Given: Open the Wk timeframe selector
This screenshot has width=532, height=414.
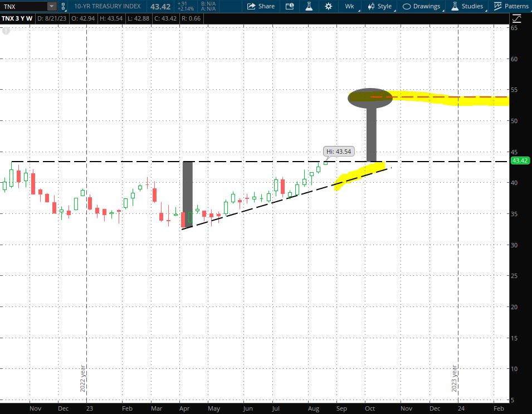Looking at the screenshot, I should (349, 6).
